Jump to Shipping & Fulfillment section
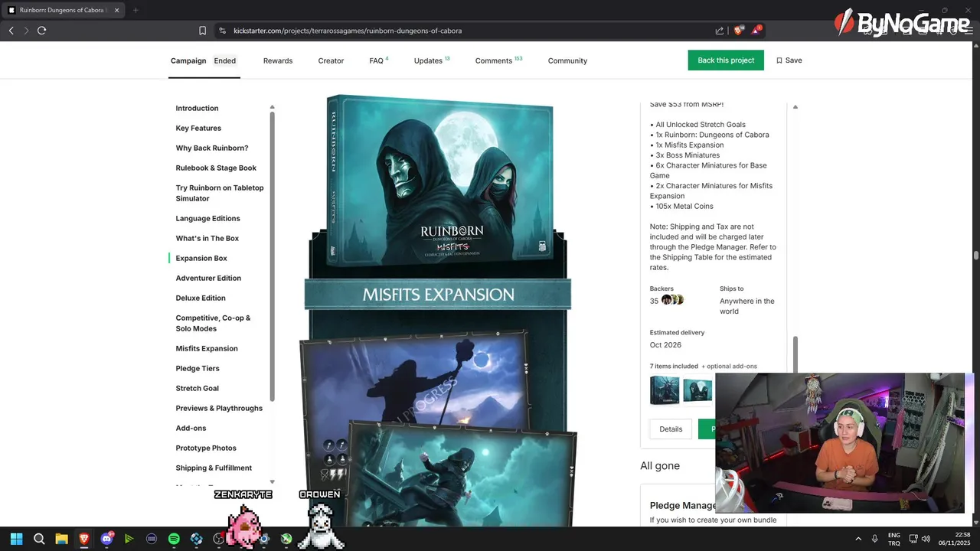Image resolution: width=980 pixels, height=551 pixels. point(214,468)
